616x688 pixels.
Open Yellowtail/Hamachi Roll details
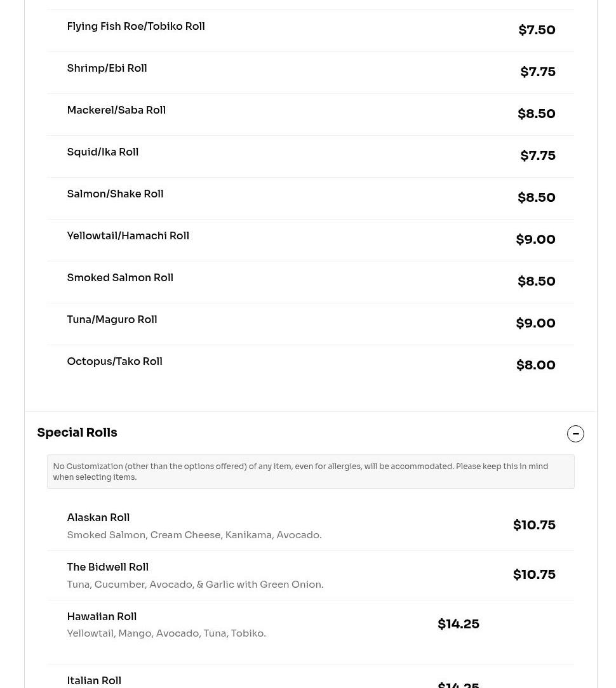128,236
